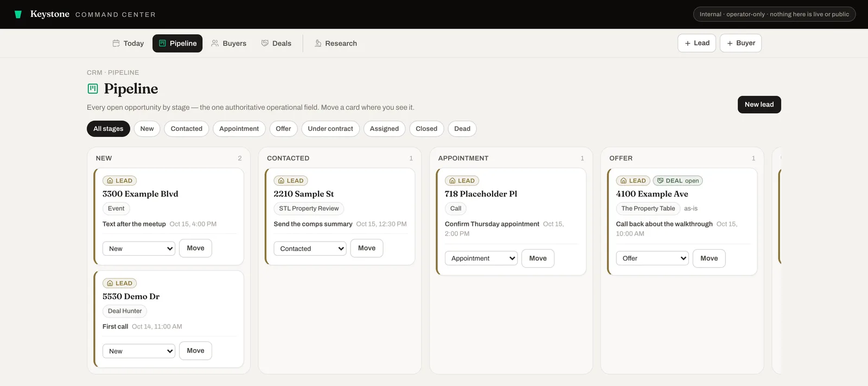Open the Deals tab
This screenshot has width=868, height=386.
coord(276,43)
